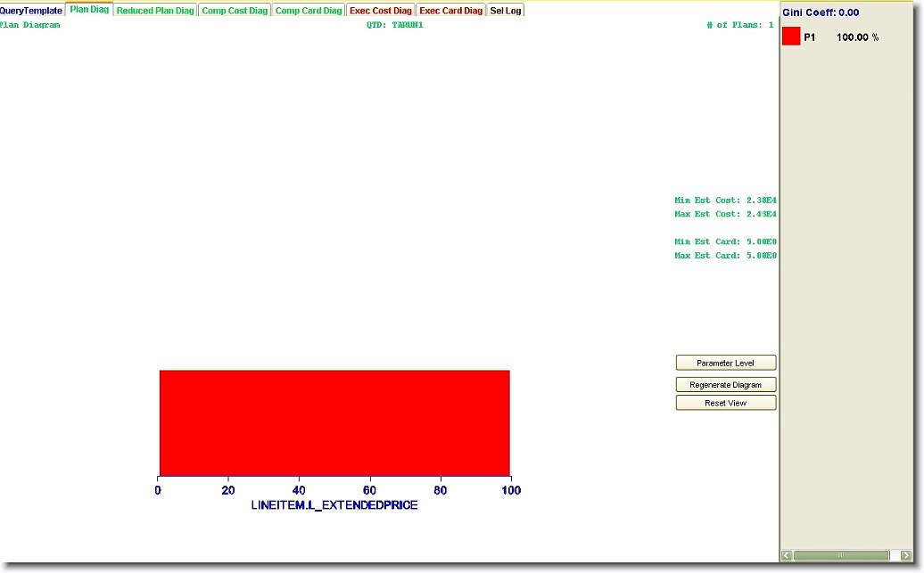The width and height of the screenshot is (924, 573).
Task: Switch to the Exec Card Diag tab
Action: pos(450,11)
